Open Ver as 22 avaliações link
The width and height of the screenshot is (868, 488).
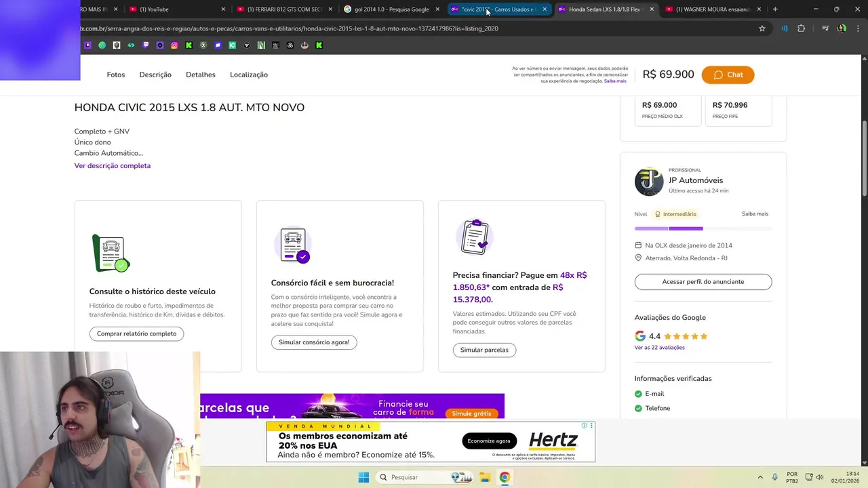point(660,348)
